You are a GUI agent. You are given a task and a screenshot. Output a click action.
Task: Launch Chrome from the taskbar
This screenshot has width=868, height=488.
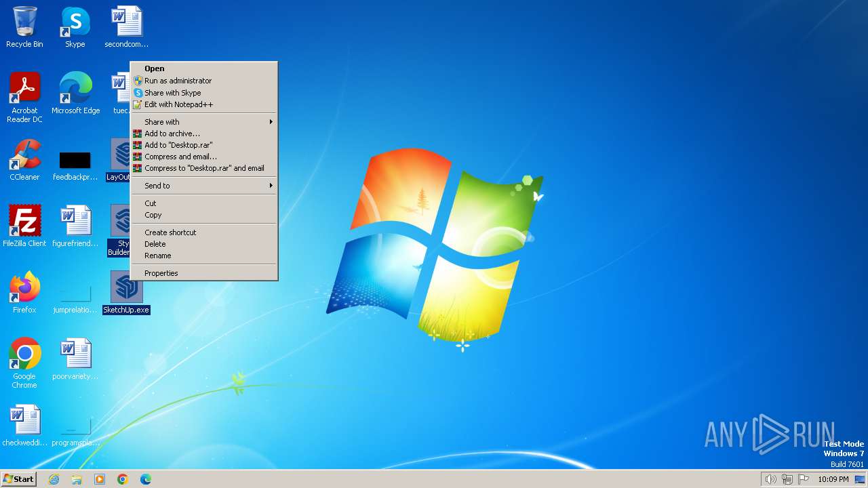[123, 479]
